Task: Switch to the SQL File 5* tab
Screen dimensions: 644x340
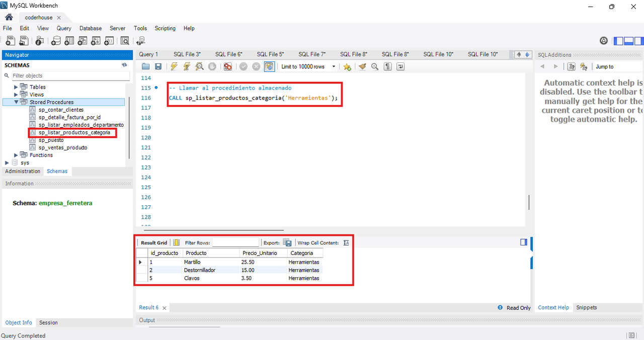Action: point(270,54)
